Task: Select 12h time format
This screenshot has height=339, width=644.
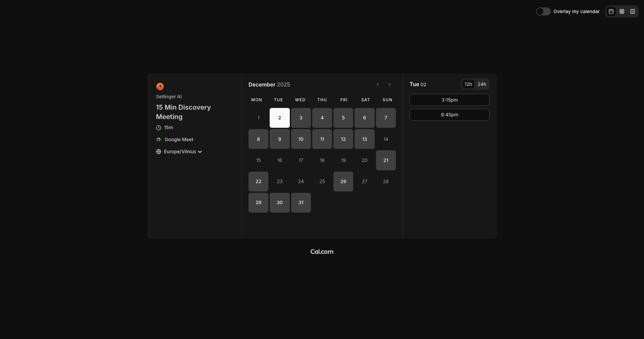Action: [468, 84]
